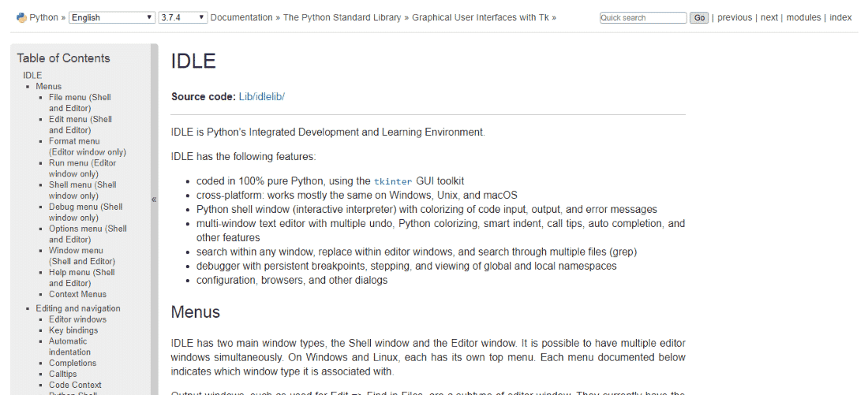
Task: Open Code Context contents entry
Action: (x=75, y=385)
